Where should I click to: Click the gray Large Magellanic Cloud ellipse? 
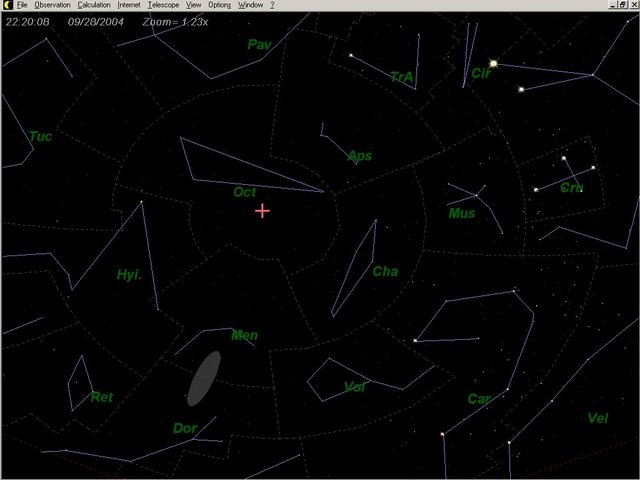pyautogui.click(x=204, y=379)
